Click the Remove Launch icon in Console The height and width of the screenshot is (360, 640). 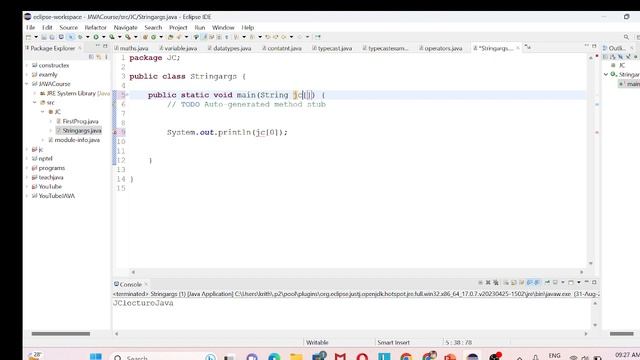[488, 282]
